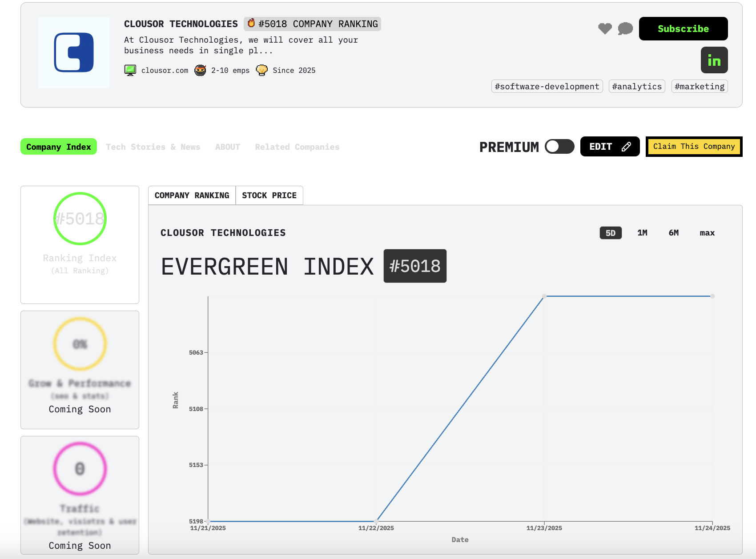Click the Clousor Technologies logo
Image resolution: width=756 pixels, height=559 pixels.
pos(74,52)
